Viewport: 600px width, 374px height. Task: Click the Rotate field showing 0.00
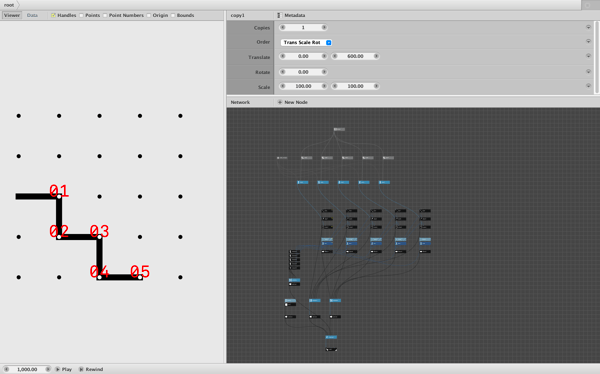pos(303,72)
